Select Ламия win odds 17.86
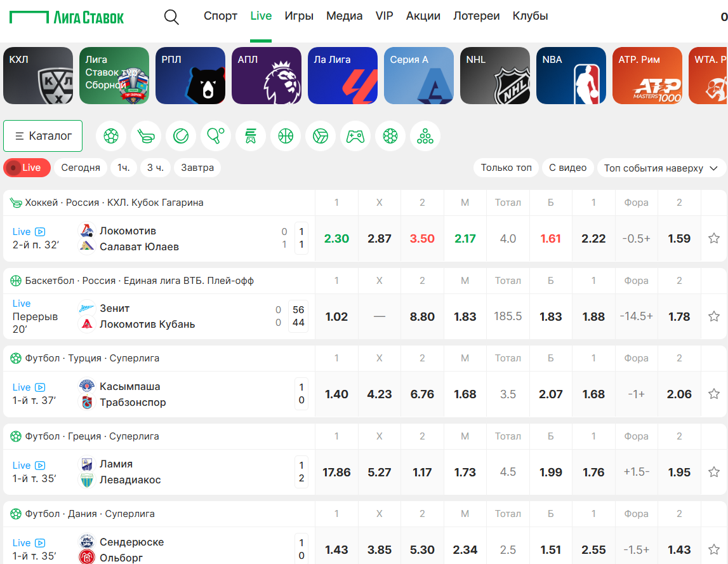 pyautogui.click(x=336, y=472)
